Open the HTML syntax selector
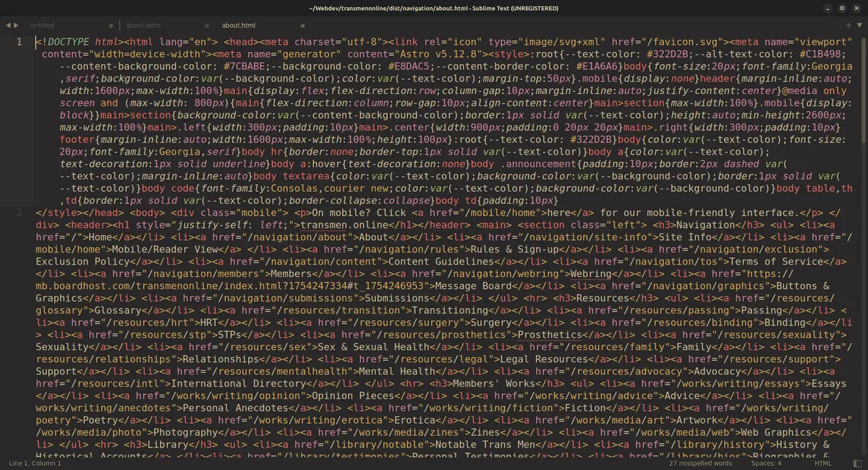The height and width of the screenshot is (470, 868). (823, 463)
